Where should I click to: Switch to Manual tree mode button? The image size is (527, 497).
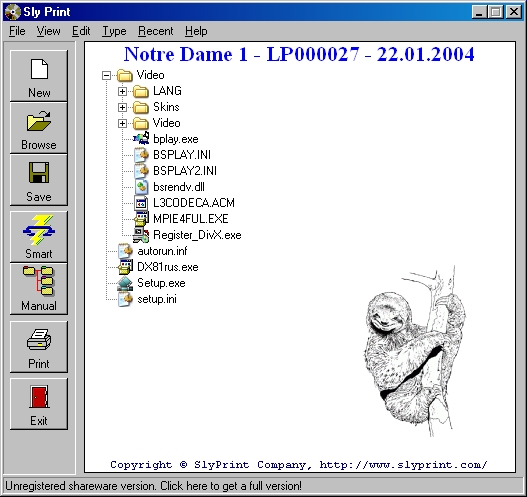39,289
